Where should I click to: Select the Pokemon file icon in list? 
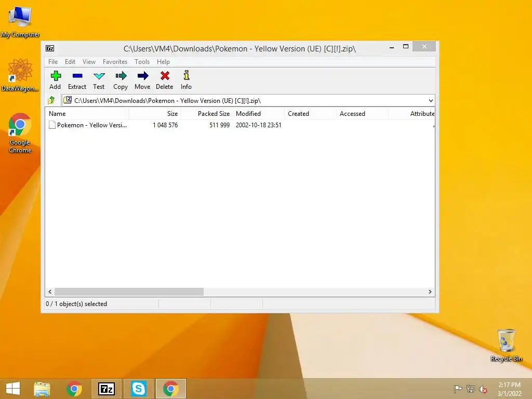coord(52,125)
